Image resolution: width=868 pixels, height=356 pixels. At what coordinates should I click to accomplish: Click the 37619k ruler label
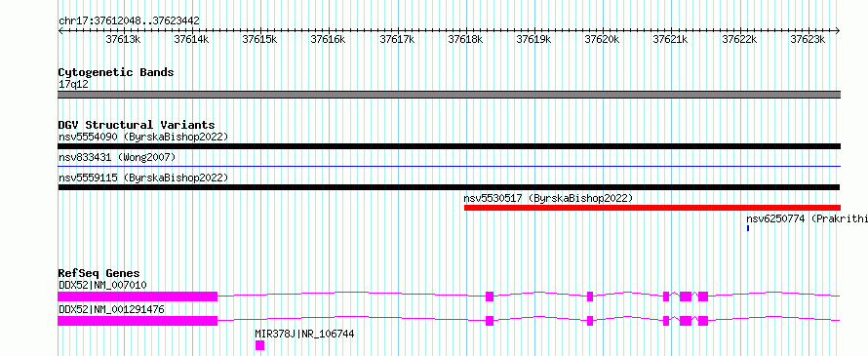coord(534,39)
